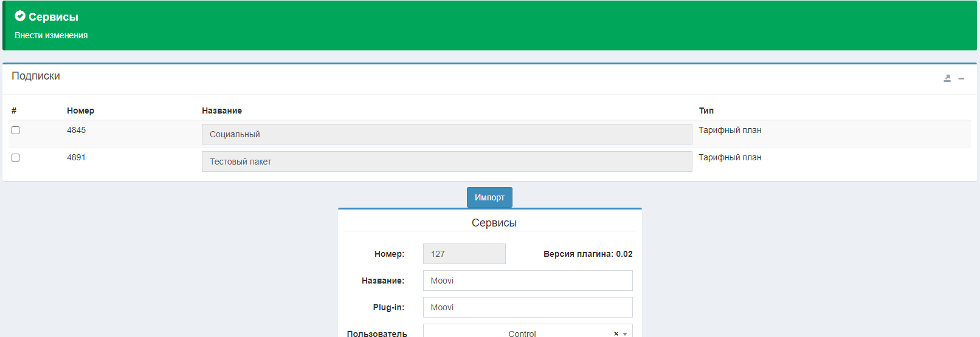Click the Социальный name field
The image size is (980, 337).
[446, 134]
